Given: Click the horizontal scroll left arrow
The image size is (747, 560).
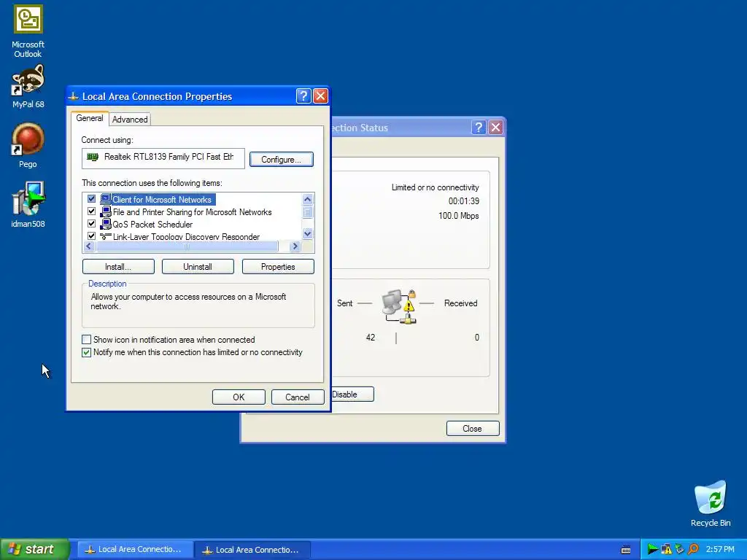Looking at the screenshot, I should pos(88,246).
